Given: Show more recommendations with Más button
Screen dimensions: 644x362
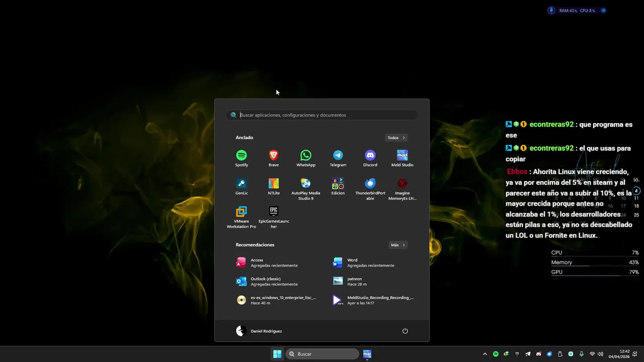Looking at the screenshot, I should coord(397,245).
